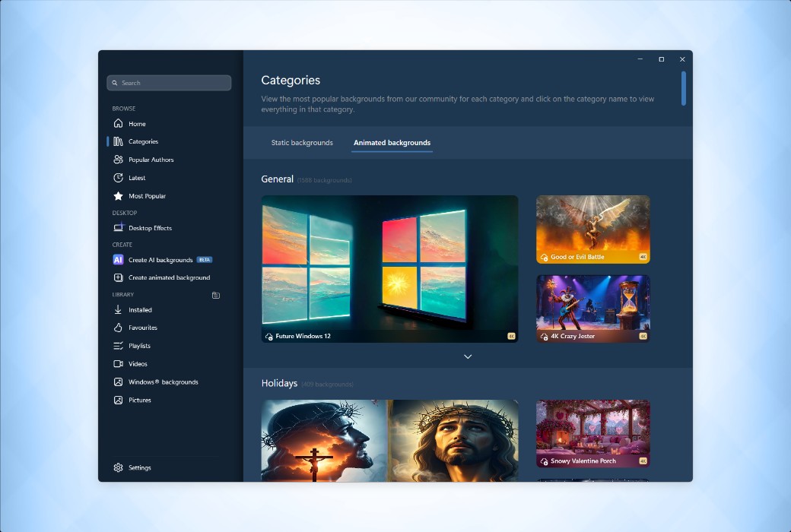Click animated icon beside Future Windows 12 title
The image size is (791, 532).
click(x=269, y=337)
